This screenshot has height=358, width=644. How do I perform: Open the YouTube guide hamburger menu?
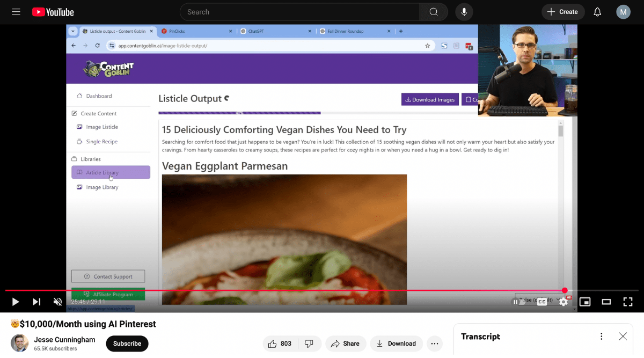pos(16,12)
